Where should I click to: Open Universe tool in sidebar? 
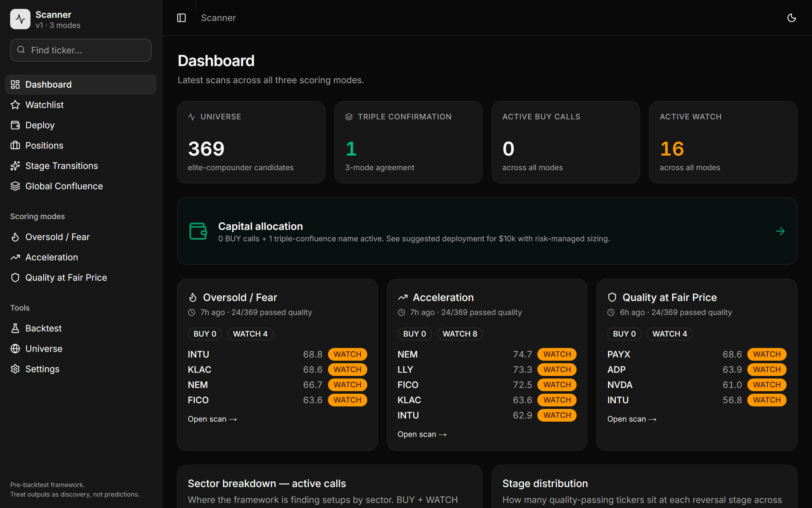pyautogui.click(x=81, y=348)
